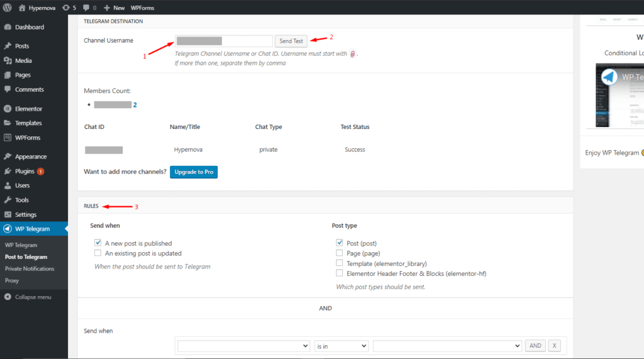This screenshot has width=644, height=359.
Task: Uncheck 'A new post is published'
Action: tap(97, 243)
